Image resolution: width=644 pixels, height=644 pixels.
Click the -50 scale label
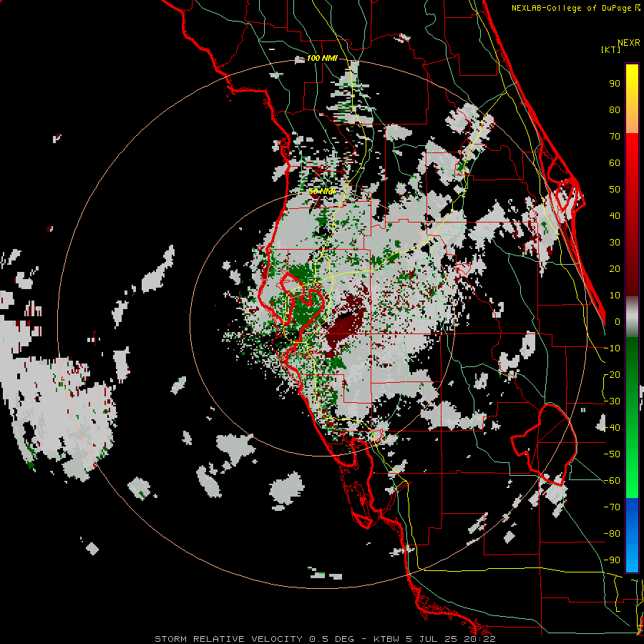(x=612, y=454)
